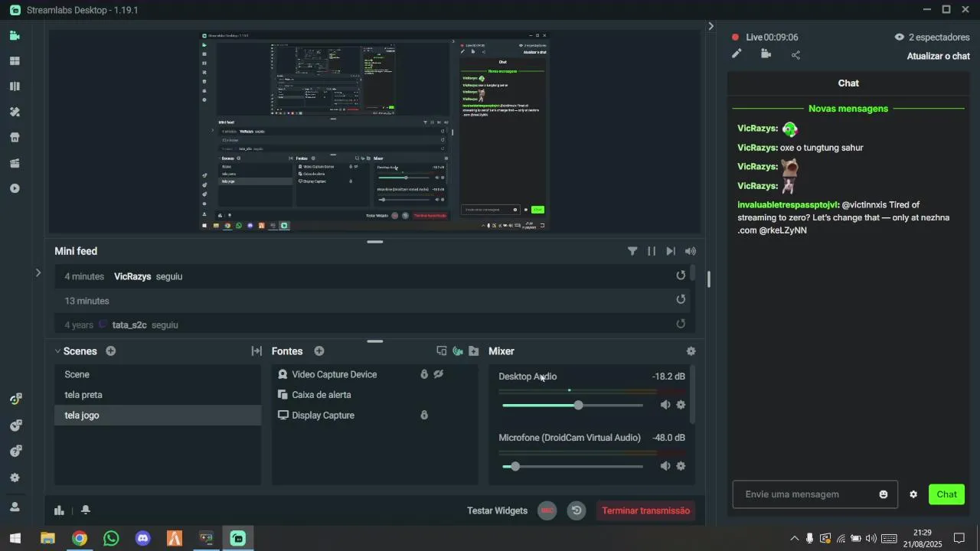Click VicRazys username in first chat message
This screenshot has width=980, height=551.
[x=757, y=129]
